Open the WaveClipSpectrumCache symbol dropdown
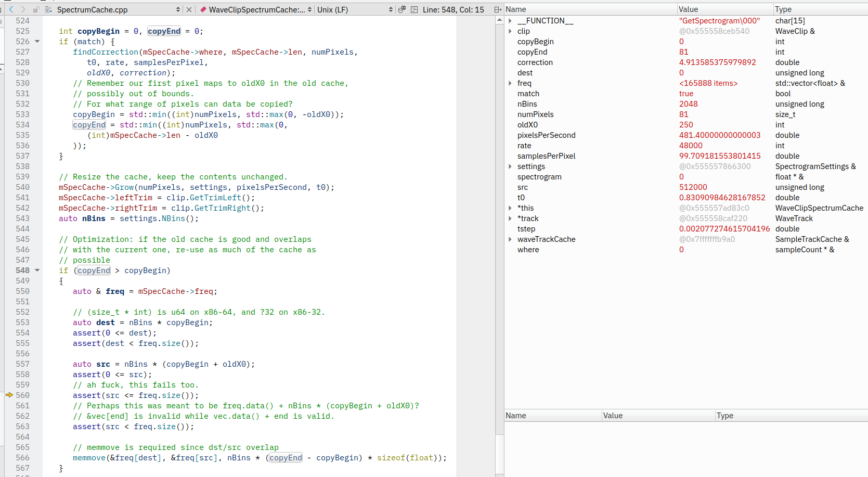This screenshot has height=477, width=868. (310, 9)
